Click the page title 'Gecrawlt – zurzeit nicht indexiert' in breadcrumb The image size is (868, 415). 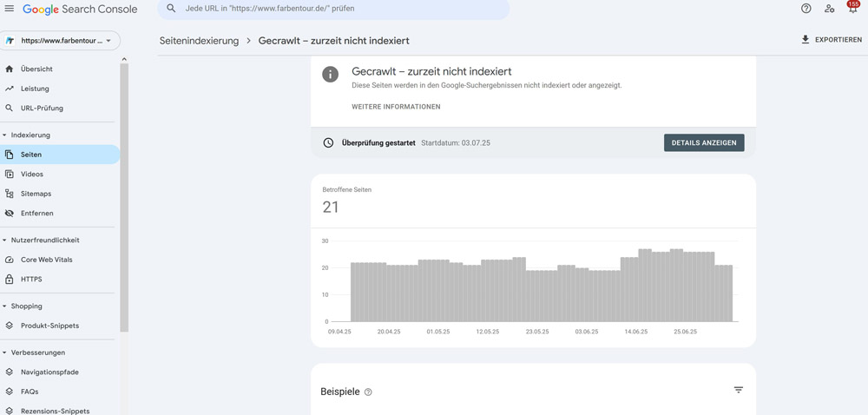pos(334,41)
